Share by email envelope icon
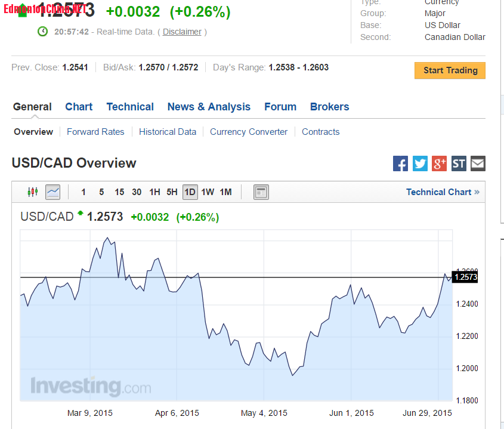504x429 pixels. point(478,163)
